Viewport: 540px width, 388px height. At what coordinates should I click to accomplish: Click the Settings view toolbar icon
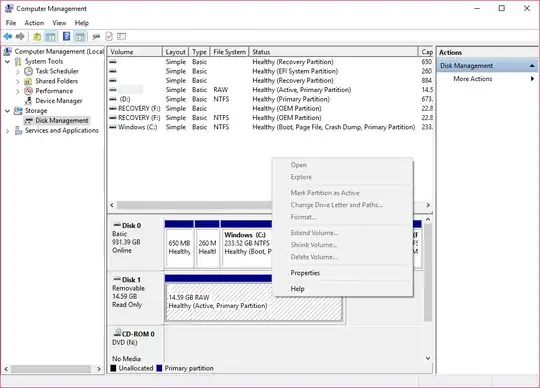pyautogui.click(x=122, y=36)
